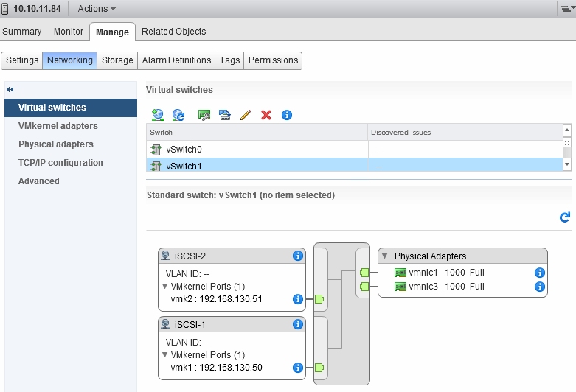This screenshot has height=392, width=576.
Task: View info for vmk2 port
Action: click(298, 299)
